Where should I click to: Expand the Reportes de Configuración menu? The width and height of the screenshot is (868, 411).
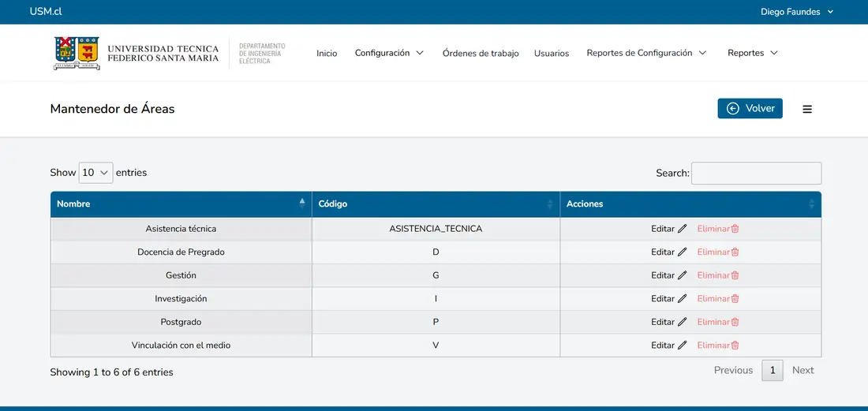(646, 53)
